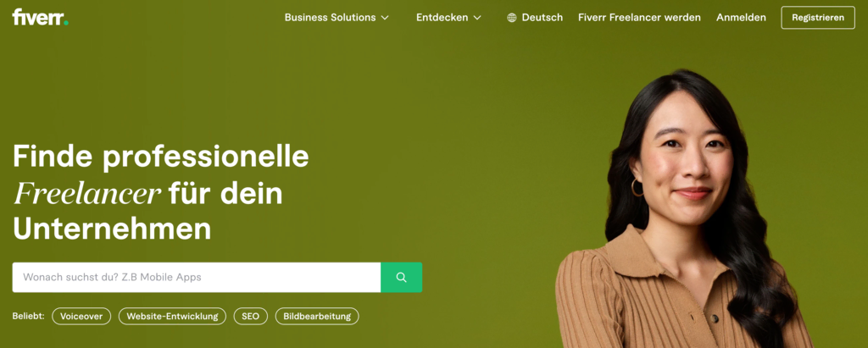
Task: Expand the Business Solutions chevron
Action: [x=385, y=18]
